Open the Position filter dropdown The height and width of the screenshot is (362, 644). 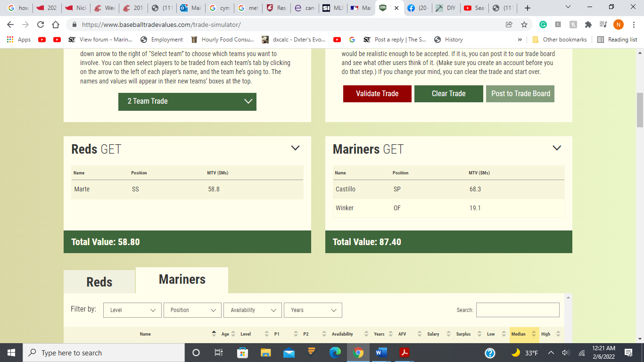(192, 310)
